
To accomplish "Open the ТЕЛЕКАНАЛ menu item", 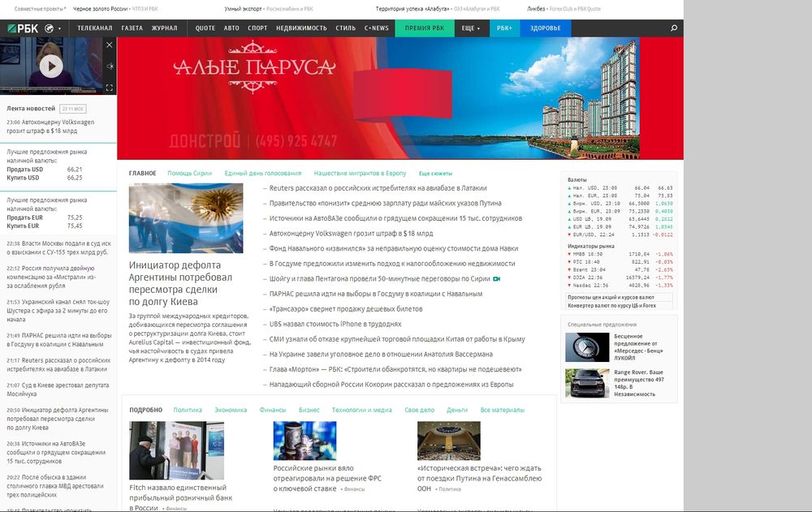I will (x=95, y=28).
